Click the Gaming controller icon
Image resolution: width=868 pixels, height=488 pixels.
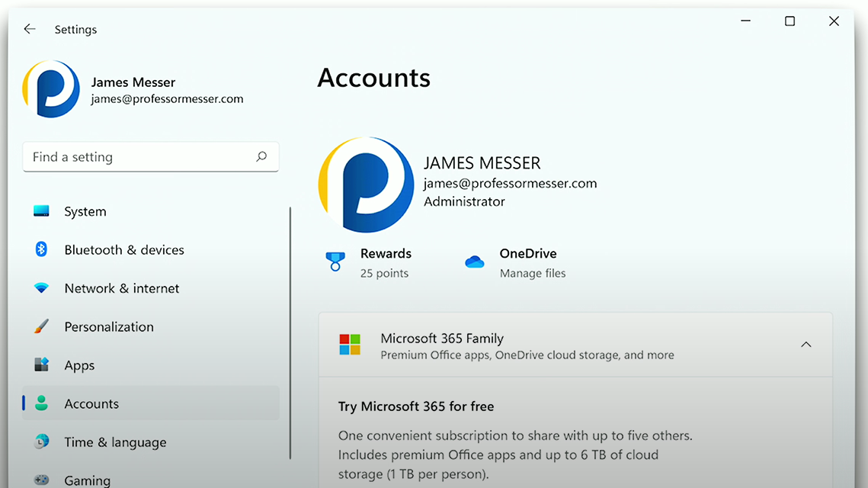(41, 480)
